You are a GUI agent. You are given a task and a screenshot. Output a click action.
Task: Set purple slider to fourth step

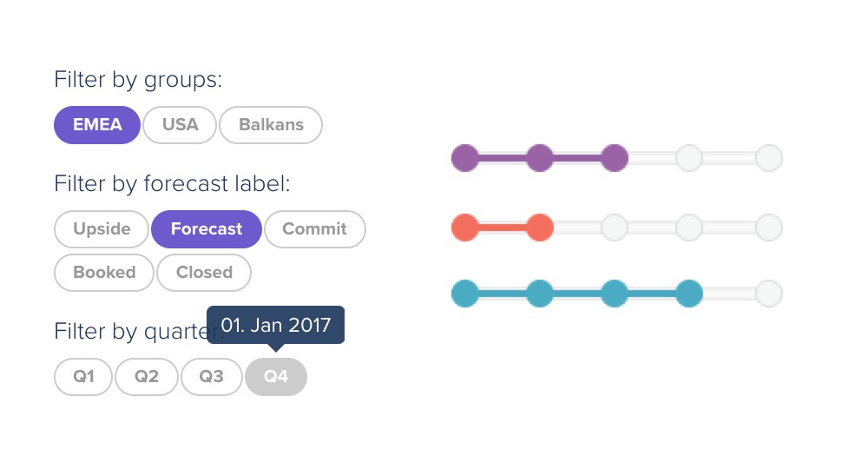(689, 158)
